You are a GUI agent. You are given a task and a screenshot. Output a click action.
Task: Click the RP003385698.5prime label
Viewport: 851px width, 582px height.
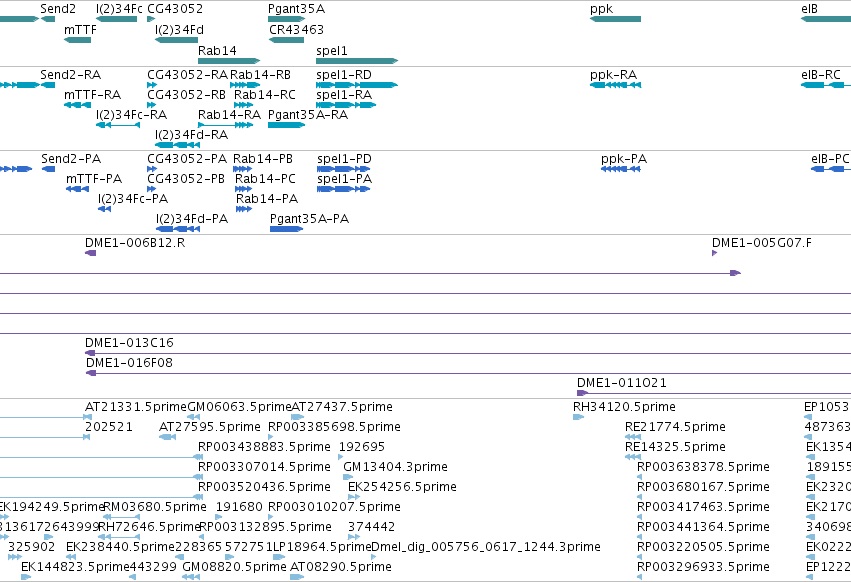pos(334,426)
